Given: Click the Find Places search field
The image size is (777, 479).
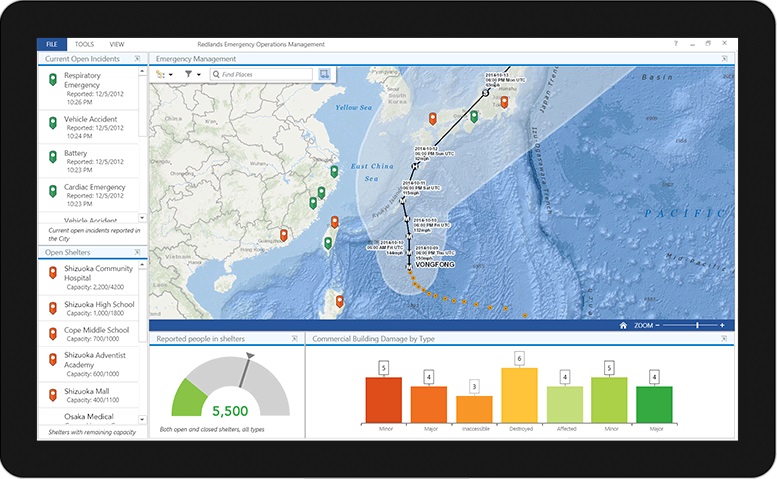Looking at the screenshot, I should point(261,74).
